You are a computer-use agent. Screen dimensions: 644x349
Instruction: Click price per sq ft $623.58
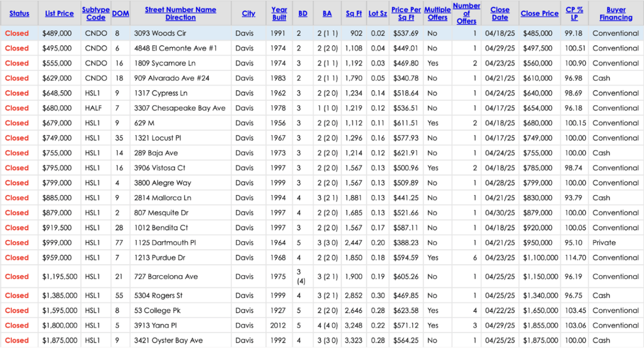(x=406, y=311)
